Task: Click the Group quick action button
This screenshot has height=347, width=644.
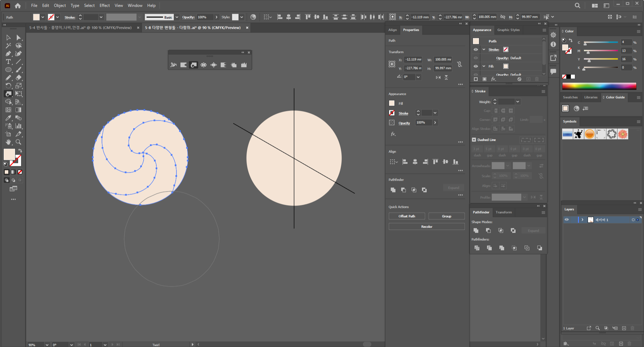Action: [x=446, y=216]
